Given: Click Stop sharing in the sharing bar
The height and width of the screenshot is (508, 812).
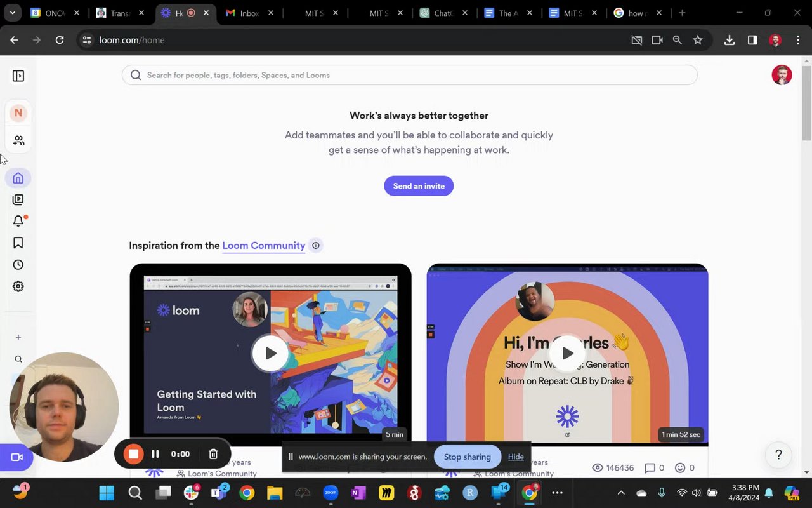Looking at the screenshot, I should click(x=468, y=457).
